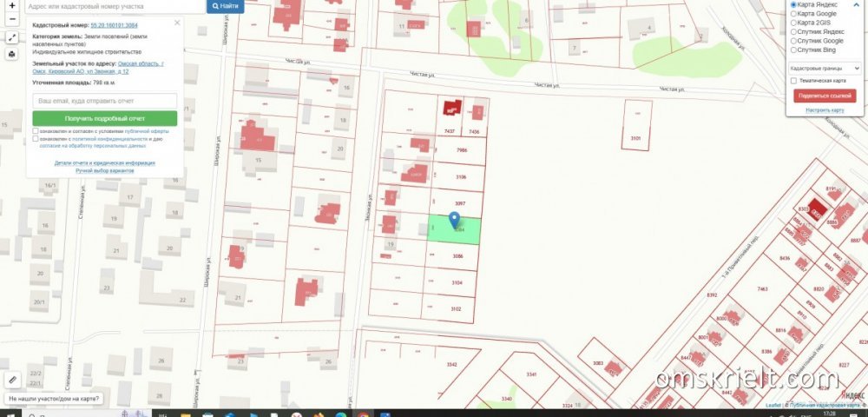Viewport: 868px width, 417px height.
Task: Toggle fullscreen map view
Action: [x=11, y=38]
